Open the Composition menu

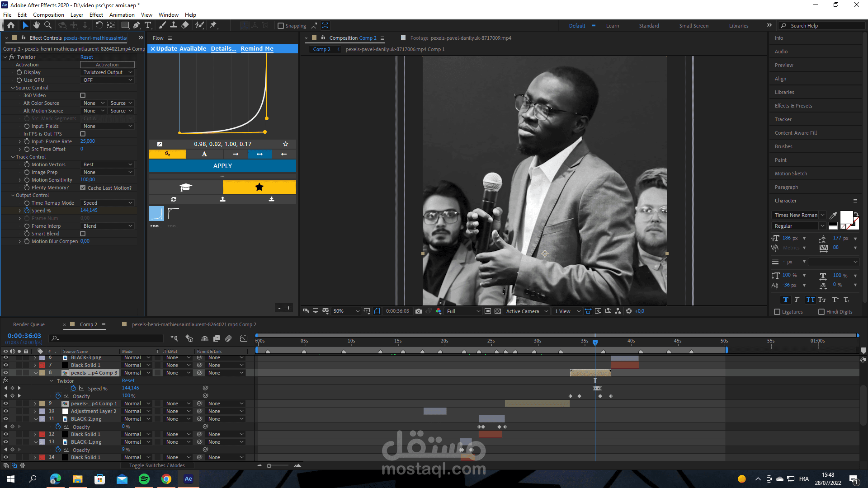[x=48, y=15]
